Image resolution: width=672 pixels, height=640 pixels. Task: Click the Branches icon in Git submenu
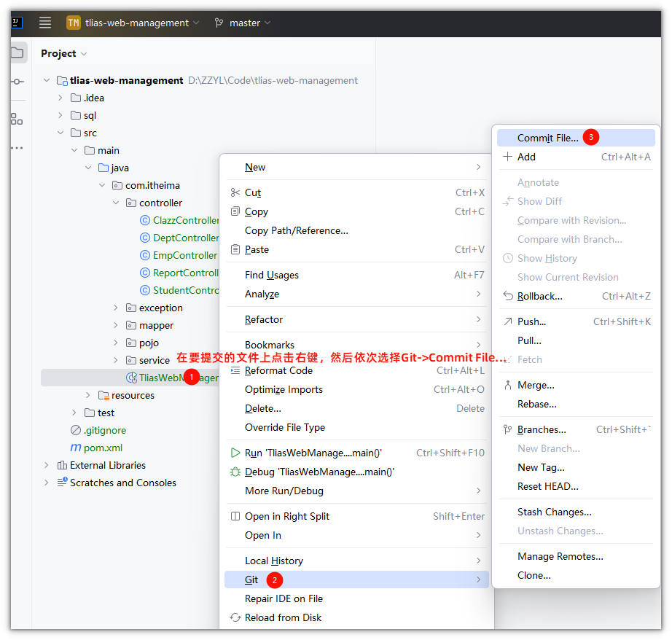point(508,429)
